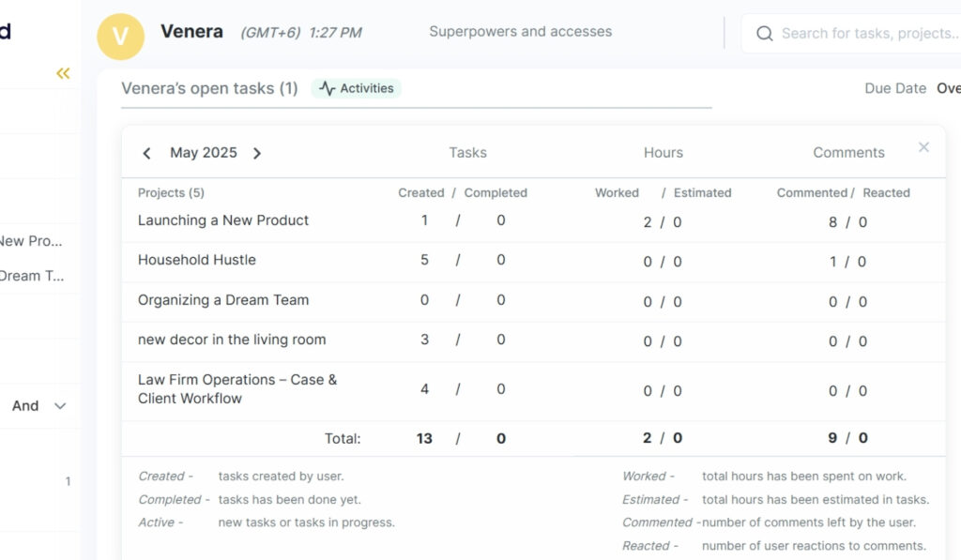Open the Due Date sorting option
This screenshot has width=961, height=560.
click(894, 87)
